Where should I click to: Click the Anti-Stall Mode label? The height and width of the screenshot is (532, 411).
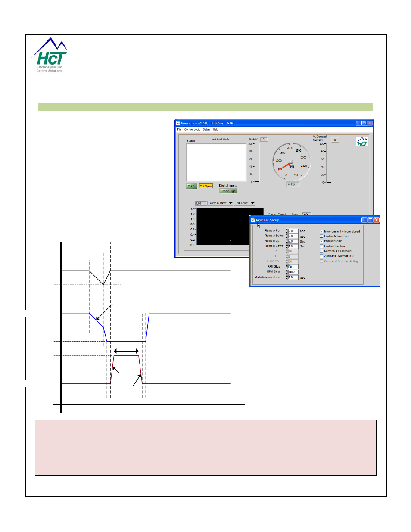coord(220,140)
